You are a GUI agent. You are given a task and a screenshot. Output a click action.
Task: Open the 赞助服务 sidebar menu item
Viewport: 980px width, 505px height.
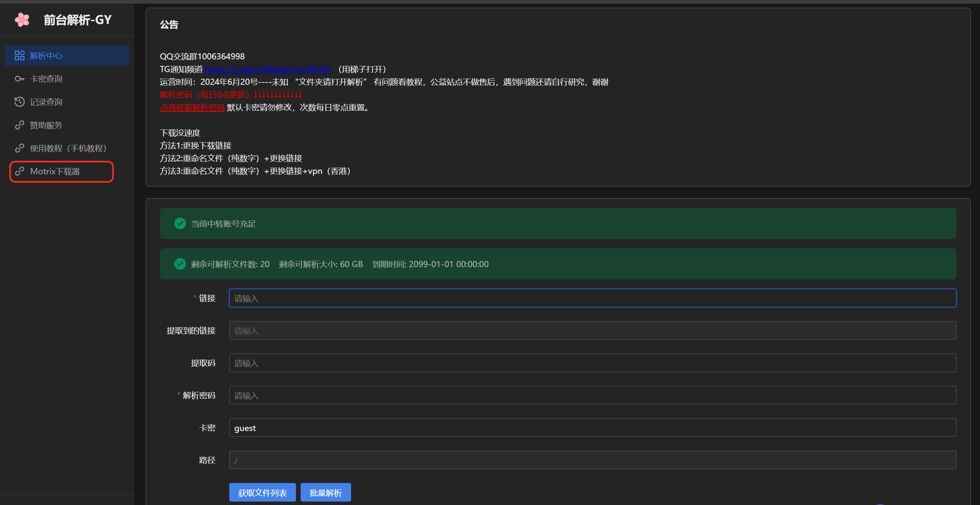coord(46,125)
